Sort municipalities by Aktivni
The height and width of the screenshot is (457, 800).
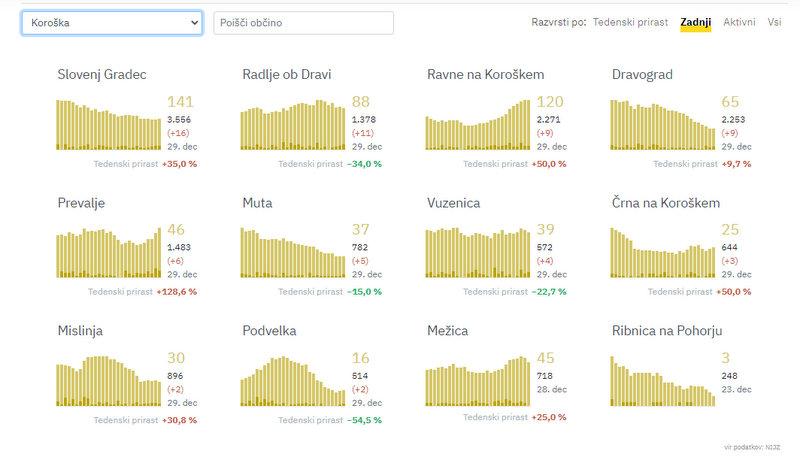(x=739, y=21)
